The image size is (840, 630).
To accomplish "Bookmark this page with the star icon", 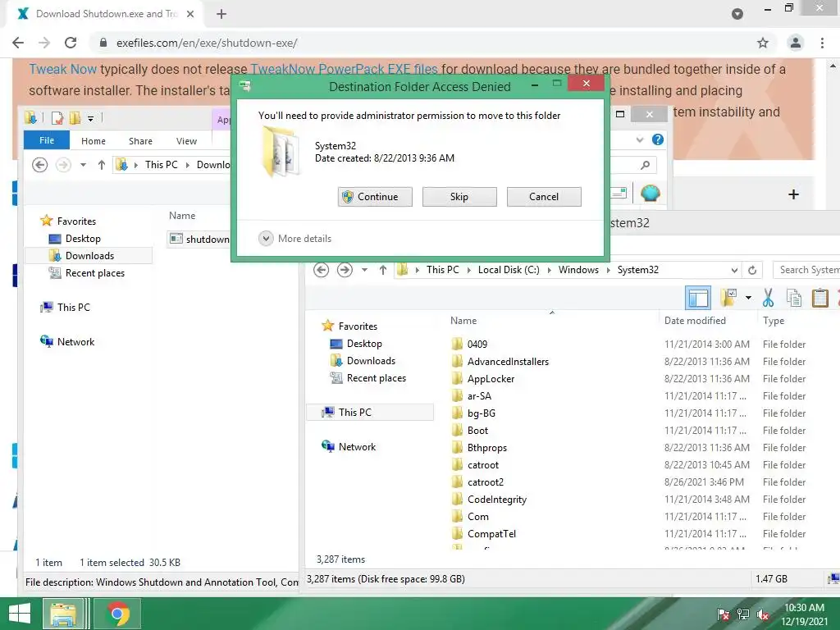I will (763, 43).
